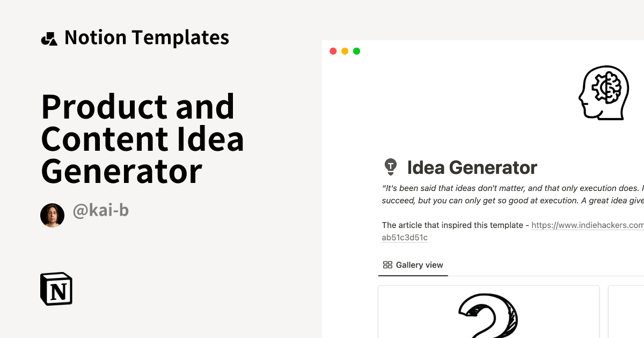Click the yellow minimize window dot
Image resolution: width=644 pixels, height=338 pixels.
point(345,52)
